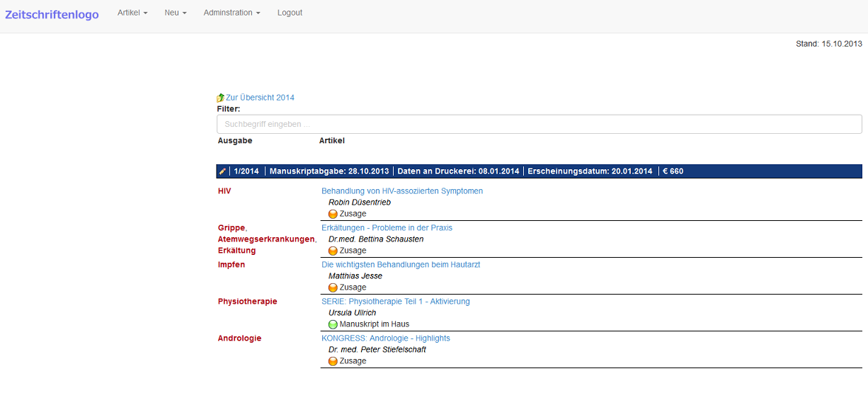
Task: Open Die wichtigsten Behandlungen beim Hautarzt
Action: (x=401, y=265)
